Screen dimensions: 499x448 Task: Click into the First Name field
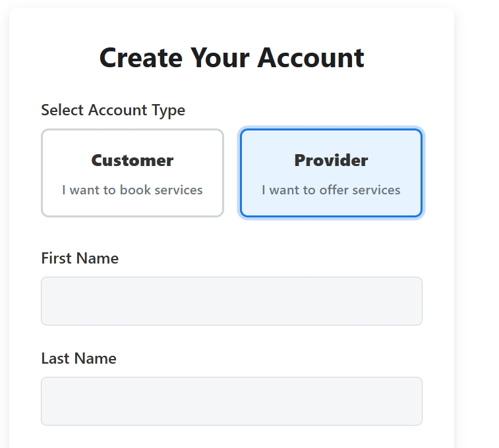pyautogui.click(x=231, y=301)
